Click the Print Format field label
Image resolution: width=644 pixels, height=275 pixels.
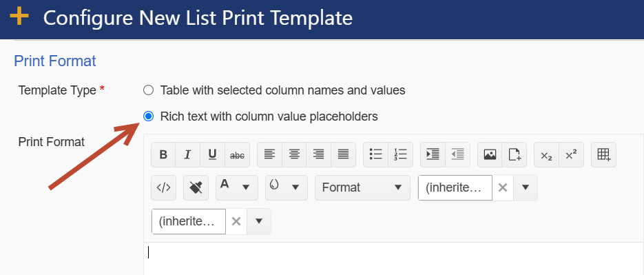(x=52, y=142)
